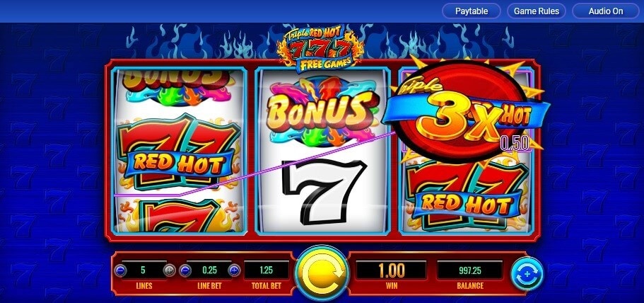The image size is (644, 303).
Task: Open the Paytable
Action: point(471,11)
